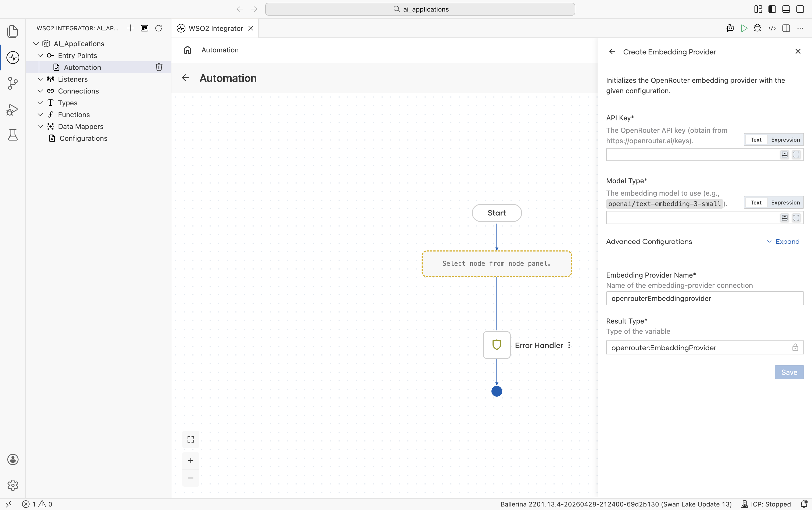Expand the Model Type editor to full view
The width and height of the screenshot is (812, 510).
tap(796, 218)
